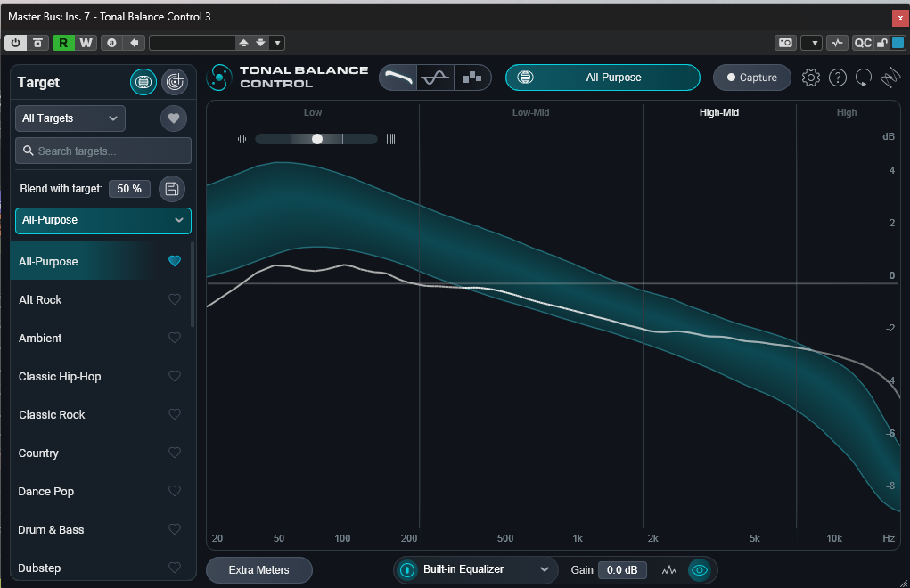The height and width of the screenshot is (588, 910).
Task: Click the blue square toolbar icon
Action: point(898,43)
